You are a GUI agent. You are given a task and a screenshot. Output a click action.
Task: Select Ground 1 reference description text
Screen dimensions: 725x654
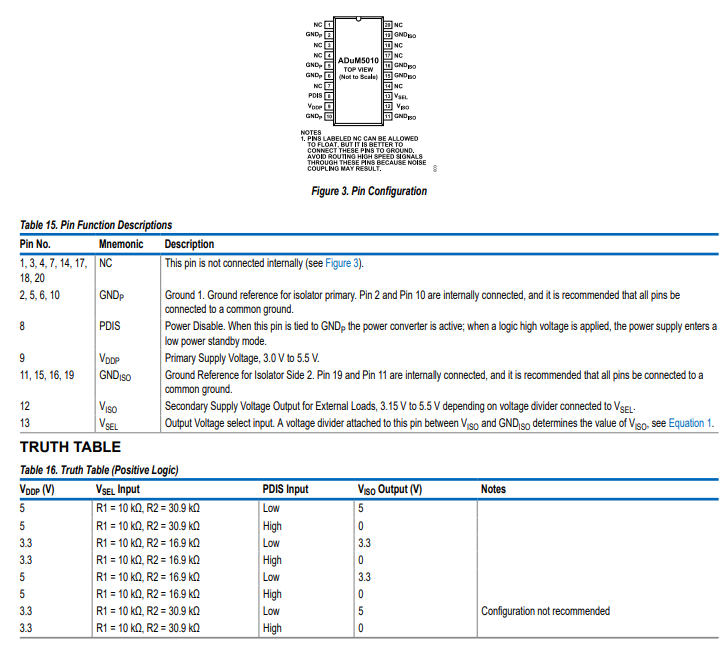(x=422, y=302)
